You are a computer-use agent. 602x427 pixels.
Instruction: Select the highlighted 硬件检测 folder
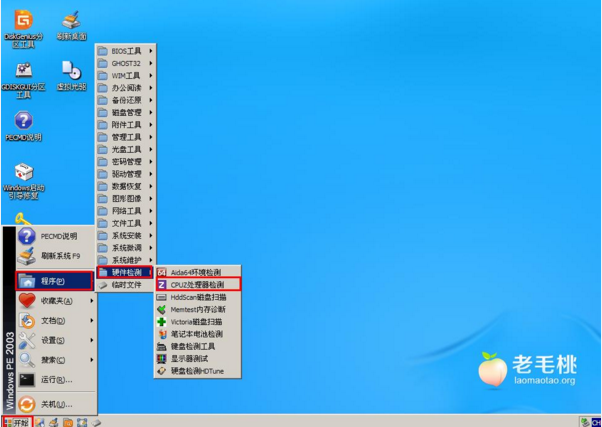[x=124, y=272]
